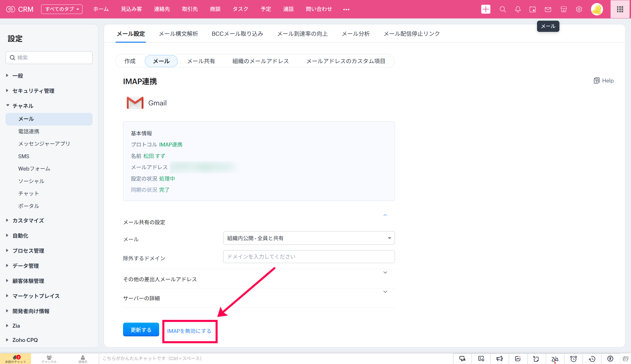Open the メール sharing permission dropdown

[309, 238]
